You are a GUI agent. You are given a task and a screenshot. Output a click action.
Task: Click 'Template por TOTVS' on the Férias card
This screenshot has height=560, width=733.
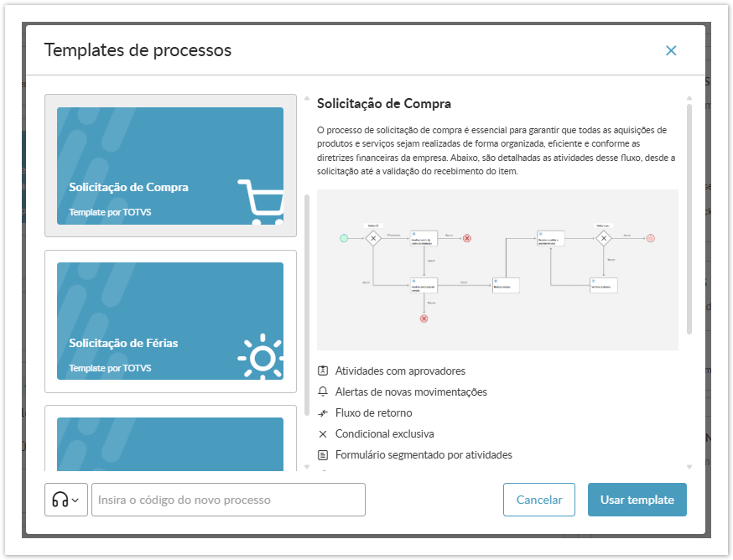click(x=110, y=368)
